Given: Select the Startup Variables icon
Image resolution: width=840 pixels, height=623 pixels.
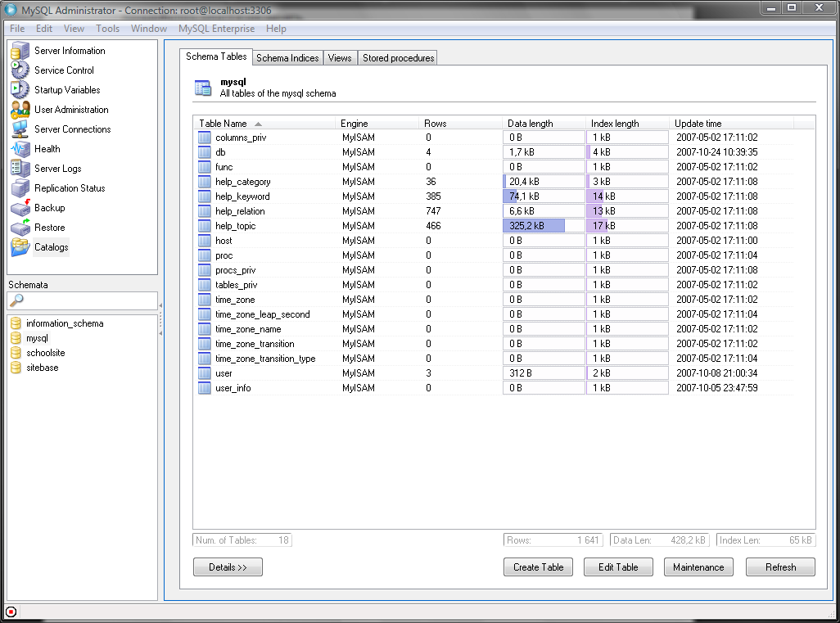Looking at the screenshot, I should point(20,90).
